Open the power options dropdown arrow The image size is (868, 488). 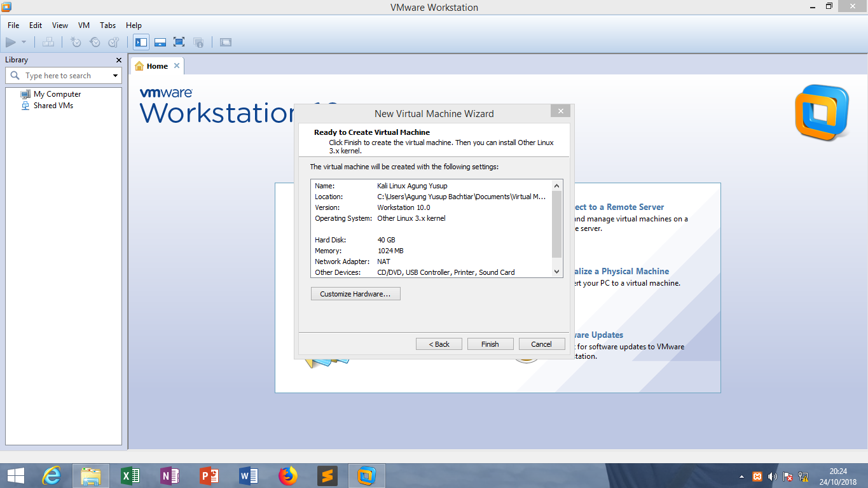pyautogui.click(x=24, y=42)
